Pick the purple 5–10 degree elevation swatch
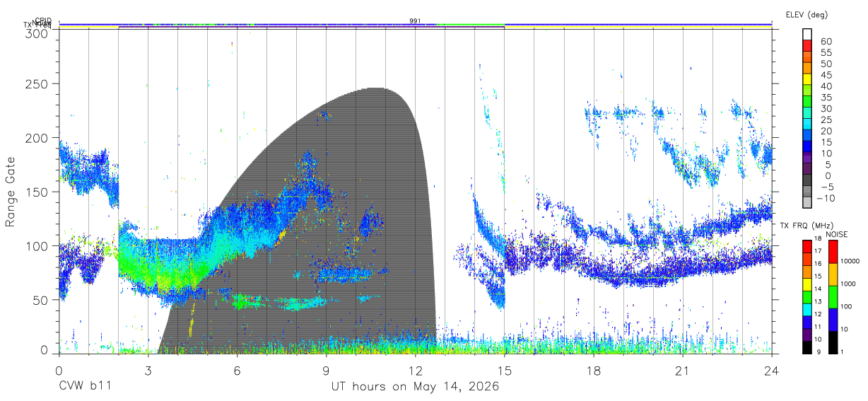The image size is (868, 401). pos(807,158)
